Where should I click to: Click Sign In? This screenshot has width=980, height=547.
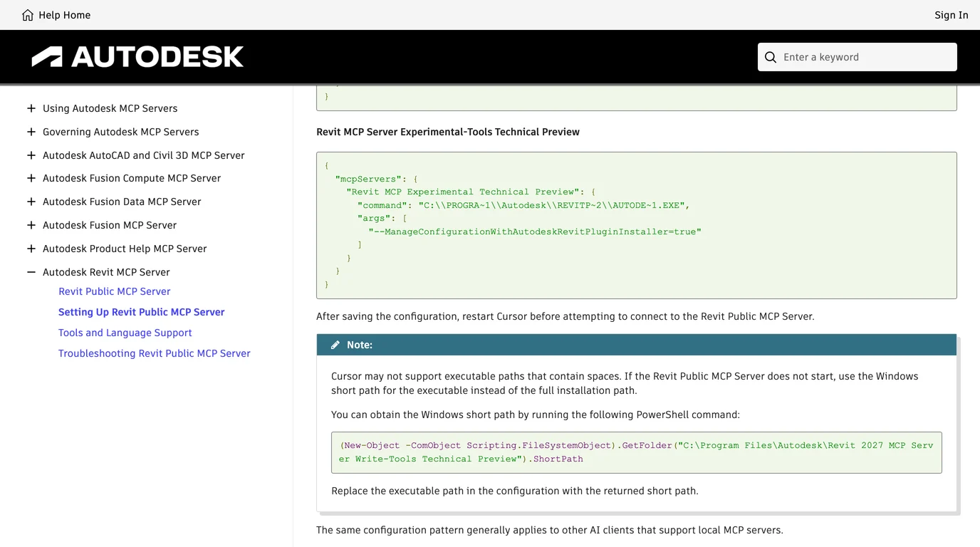[x=952, y=15]
